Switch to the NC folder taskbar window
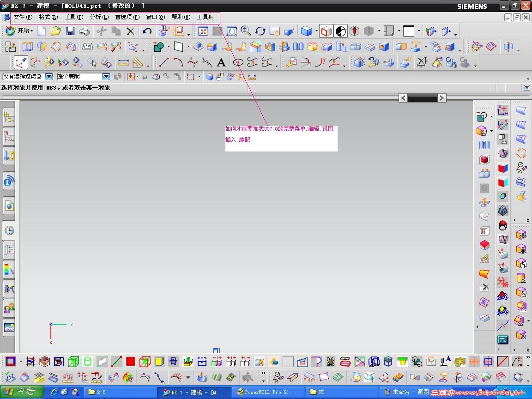The width and height of the screenshot is (532, 399). 341,392
